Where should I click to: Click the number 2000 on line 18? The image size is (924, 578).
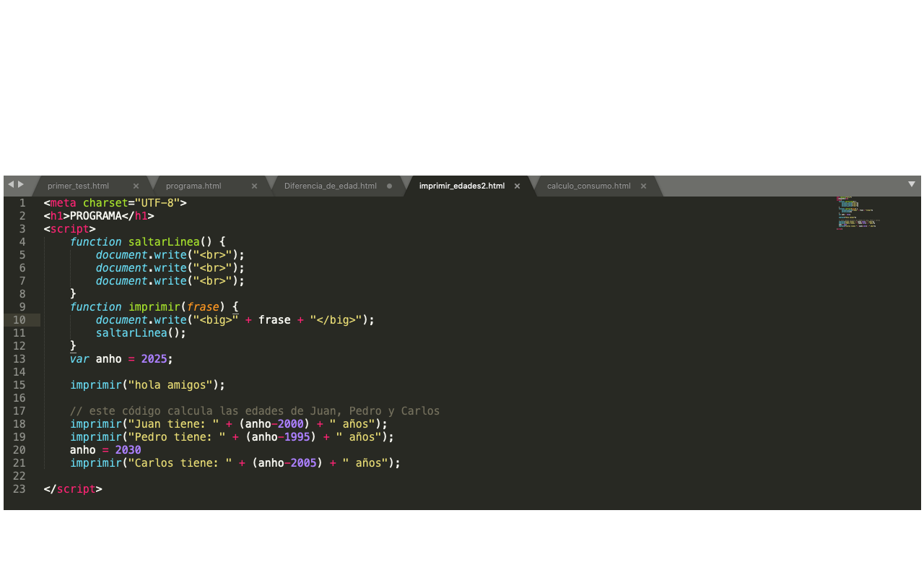(291, 424)
